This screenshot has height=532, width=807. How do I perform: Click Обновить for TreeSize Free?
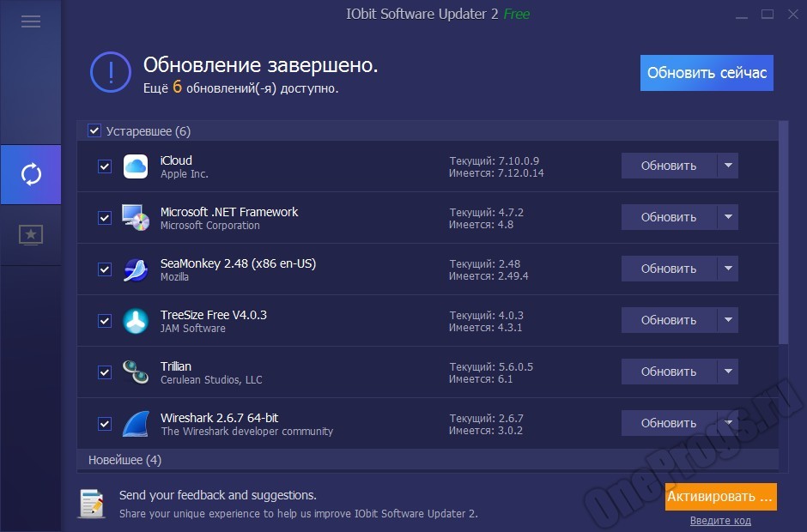tap(669, 320)
